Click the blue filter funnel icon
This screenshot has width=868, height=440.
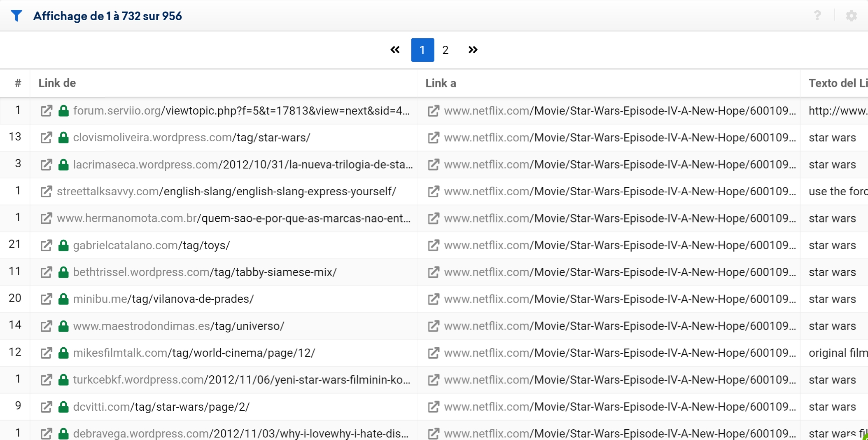pyautogui.click(x=16, y=16)
